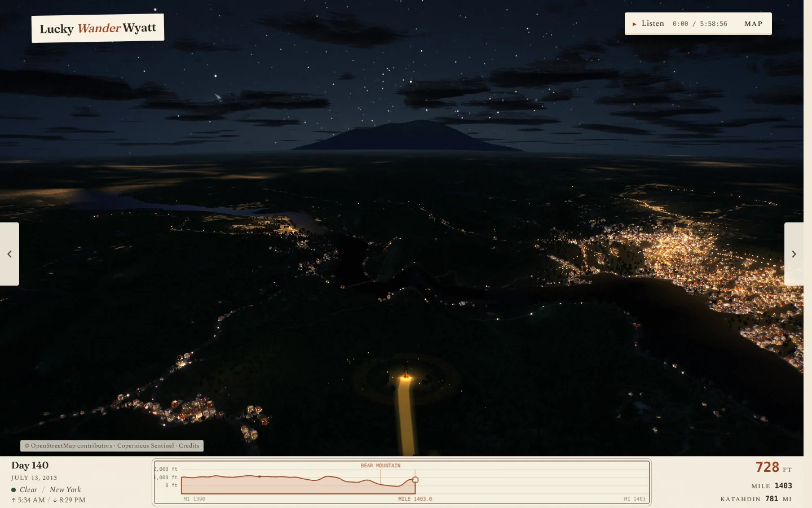Click the audio time 0:00 / 5:58:56
Image resolution: width=812 pixels, height=508 pixels.
pyautogui.click(x=700, y=24)
